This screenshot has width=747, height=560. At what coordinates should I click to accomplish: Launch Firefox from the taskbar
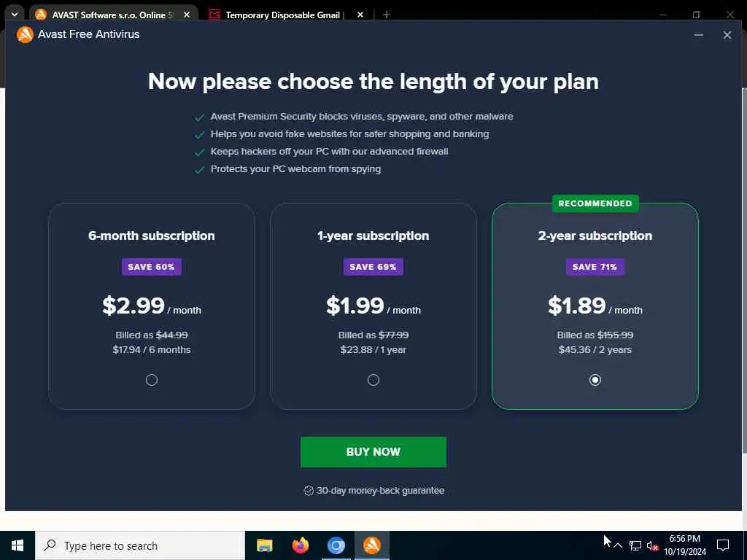point(300,545)
